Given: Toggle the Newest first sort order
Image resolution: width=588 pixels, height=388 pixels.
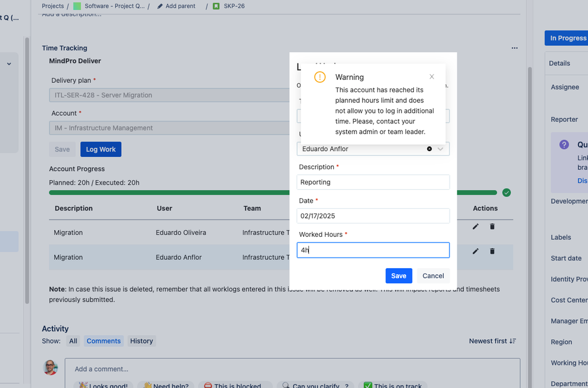Looking at the screenshot, I should 493,341.
